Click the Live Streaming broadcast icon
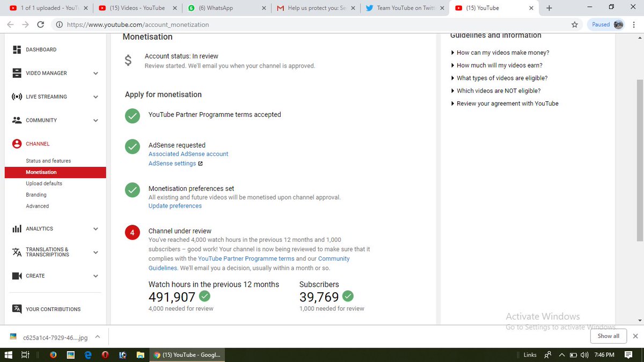The image size is (644, 362). coord(17,97)
